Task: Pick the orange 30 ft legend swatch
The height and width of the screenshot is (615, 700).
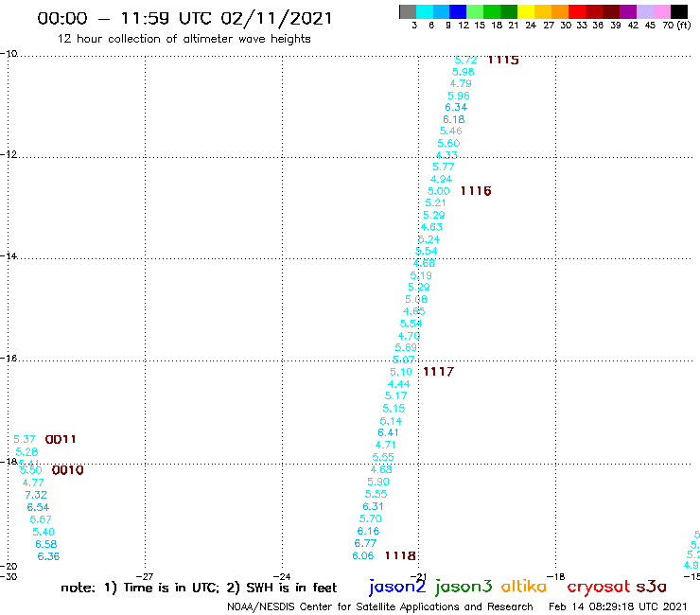Action: 560,11
